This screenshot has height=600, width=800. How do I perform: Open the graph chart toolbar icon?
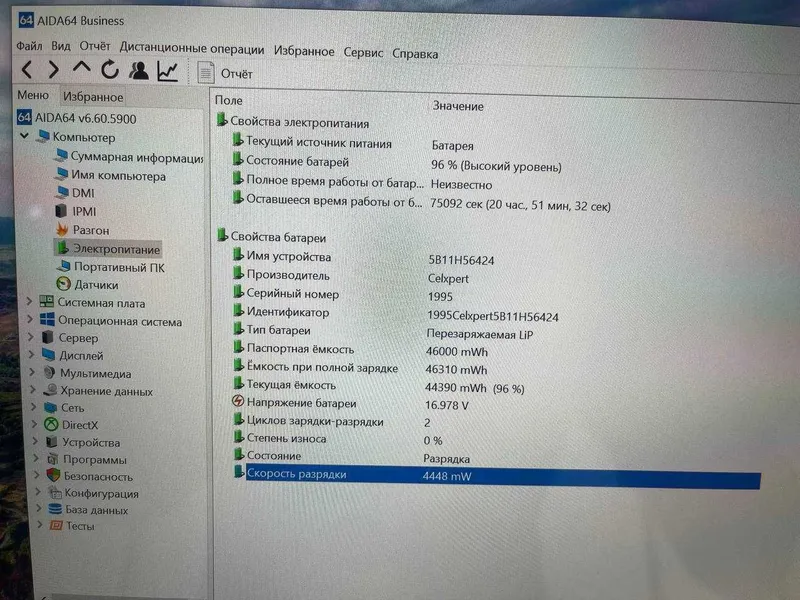coord(167,71)
